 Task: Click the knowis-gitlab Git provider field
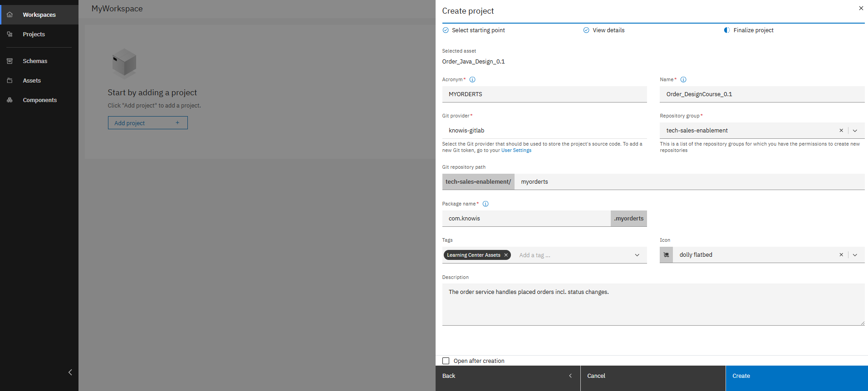click(x=544, y=131)
